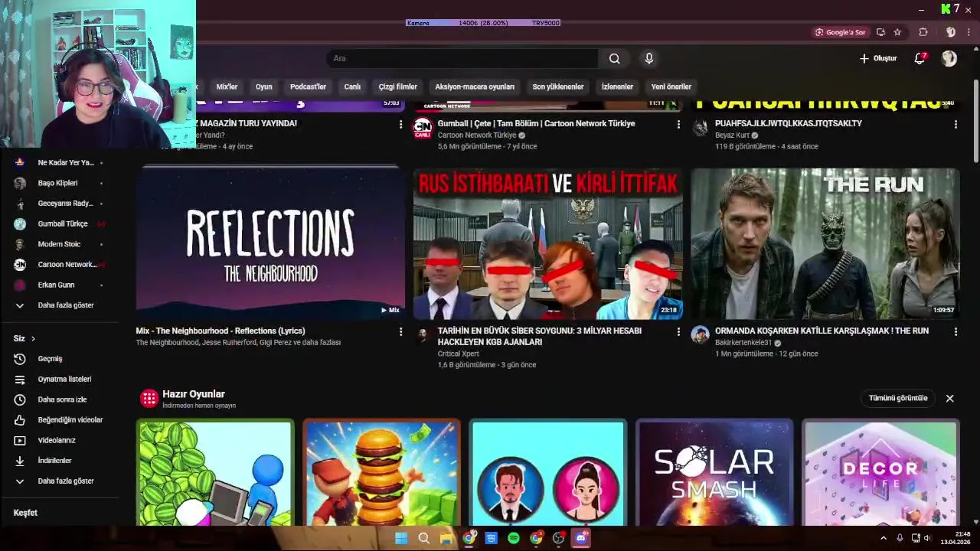Open YouTube notifications bell
This screenshot has width=980, height=551.
[x=920, y=59]
